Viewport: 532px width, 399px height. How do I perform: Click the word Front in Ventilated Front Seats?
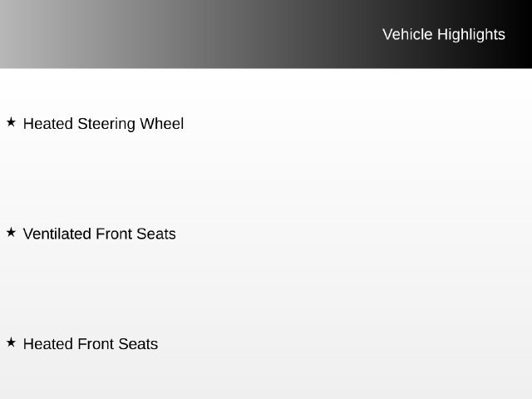point(114,234)
